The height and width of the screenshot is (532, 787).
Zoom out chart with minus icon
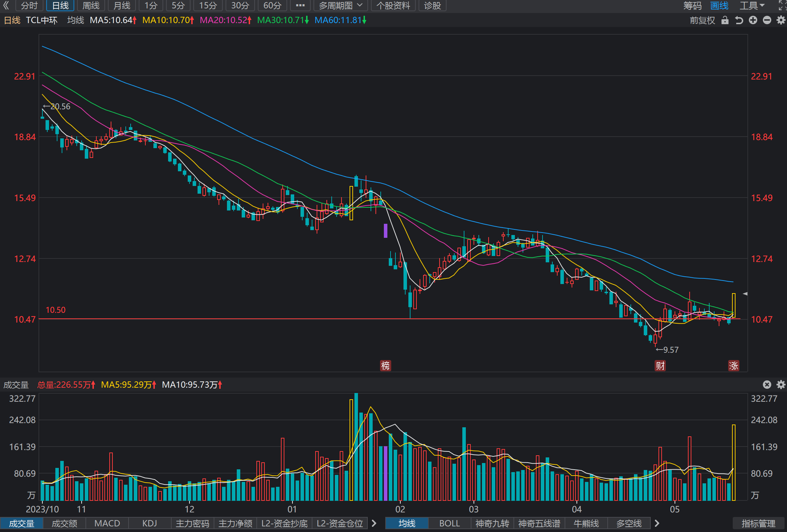pos(767,20)
